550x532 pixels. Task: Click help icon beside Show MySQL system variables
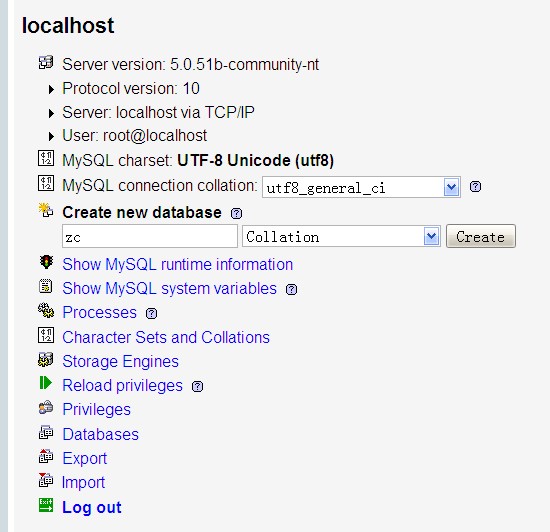291,289
